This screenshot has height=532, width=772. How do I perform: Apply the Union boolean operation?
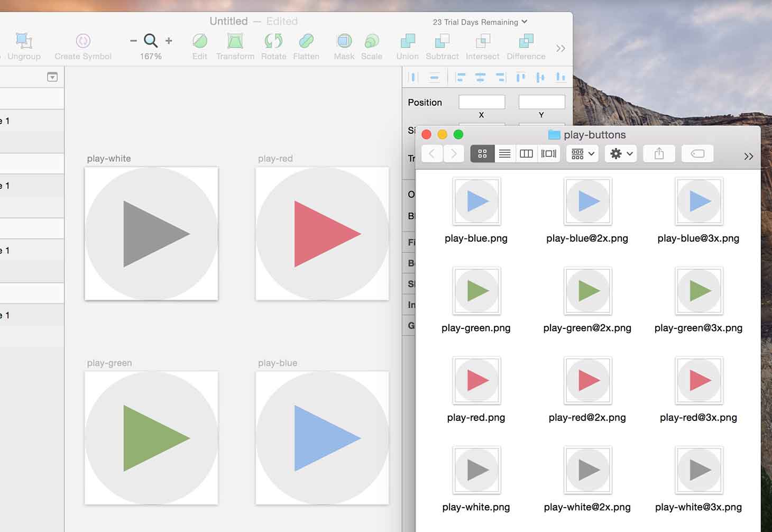pyautogui.click(x=408, y=47)
